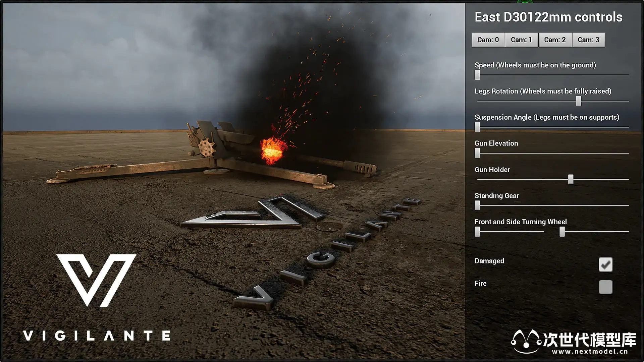Image resolution: width=644 pixels, height=362 pixels.
Task: Click the Legs Rotation slider handle
Action: pyautogui.click(x=578, y=101)
